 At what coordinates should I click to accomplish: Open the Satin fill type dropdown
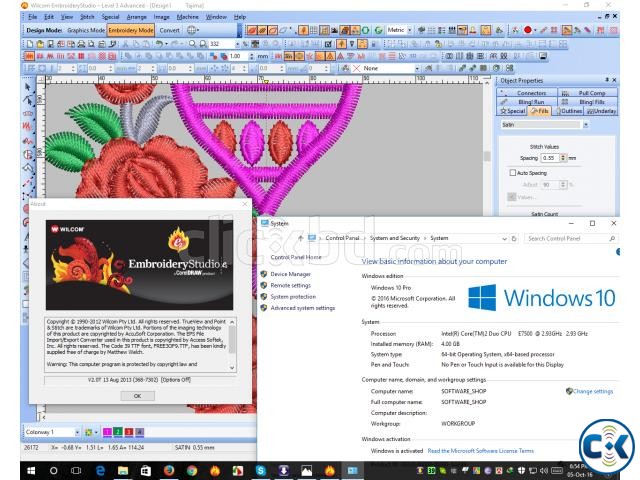point(586,124)
